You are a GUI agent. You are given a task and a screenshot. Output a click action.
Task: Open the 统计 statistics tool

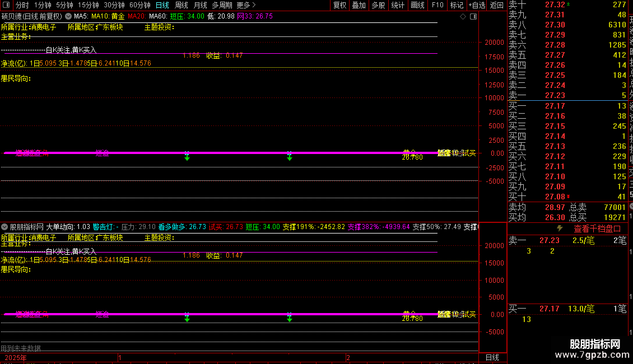[398, 5]
